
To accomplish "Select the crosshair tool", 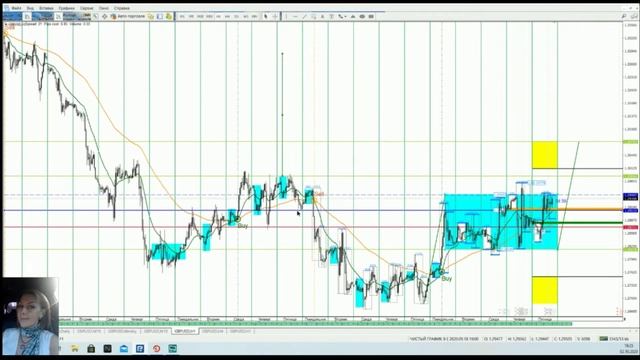I will point(275,16).
